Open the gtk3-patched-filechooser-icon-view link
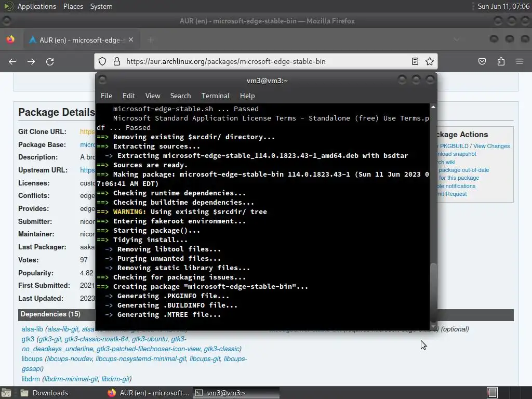Image resolution: width=532 pixels, height=399 pixels. (x=149, y=349)
